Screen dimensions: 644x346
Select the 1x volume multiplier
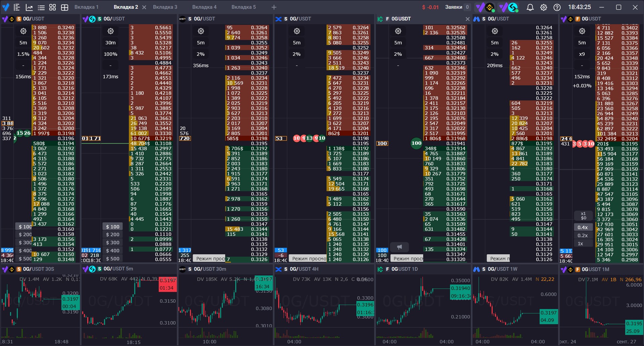click(583, 244)
